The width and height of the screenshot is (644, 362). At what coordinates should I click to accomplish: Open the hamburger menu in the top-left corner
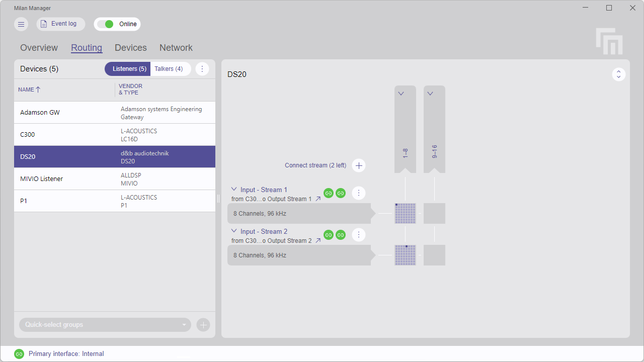[x=21, y=24]
